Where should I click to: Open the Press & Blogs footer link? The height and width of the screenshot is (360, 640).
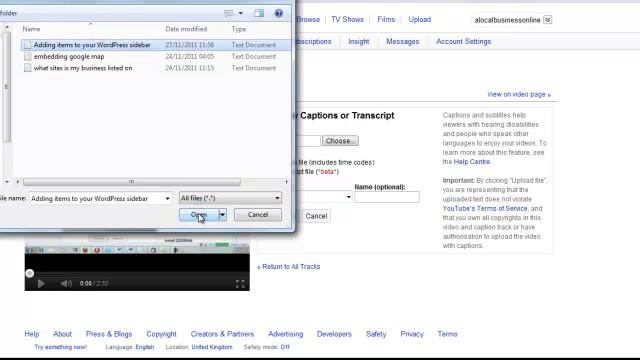[109, 334]
